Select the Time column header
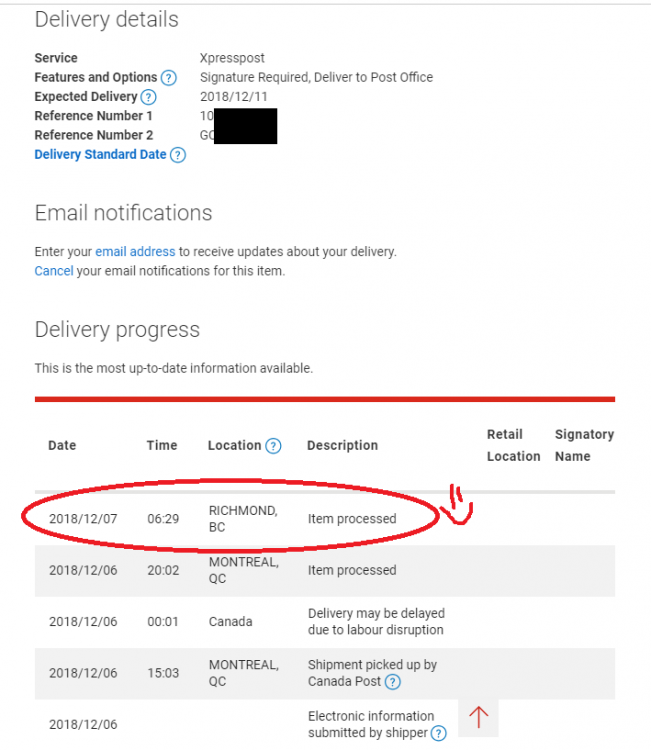 tap(162, 446)
